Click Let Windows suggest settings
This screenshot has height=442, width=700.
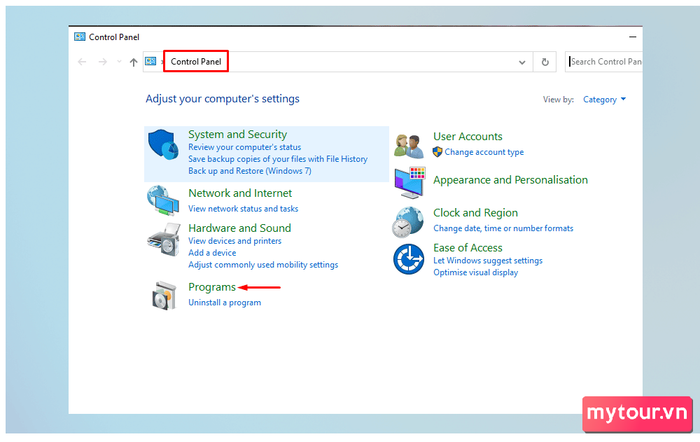click(488, 260)
